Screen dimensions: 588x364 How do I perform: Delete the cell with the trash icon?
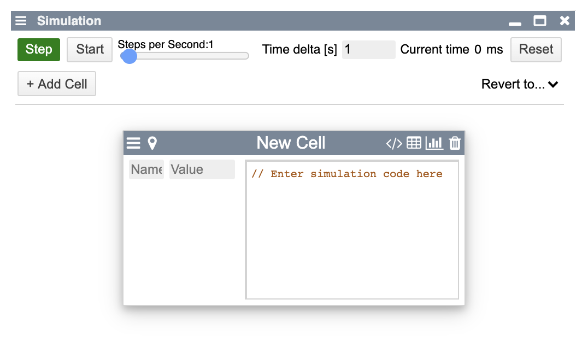(x=455, y=143)
